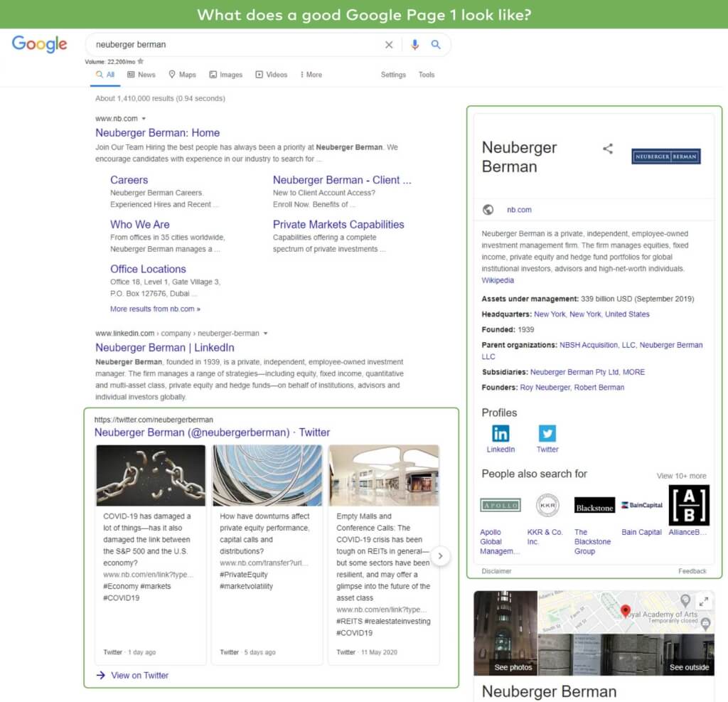Switch to the Images tab
The width and height of the screenshot is (728, 702).
pos(225,74)
